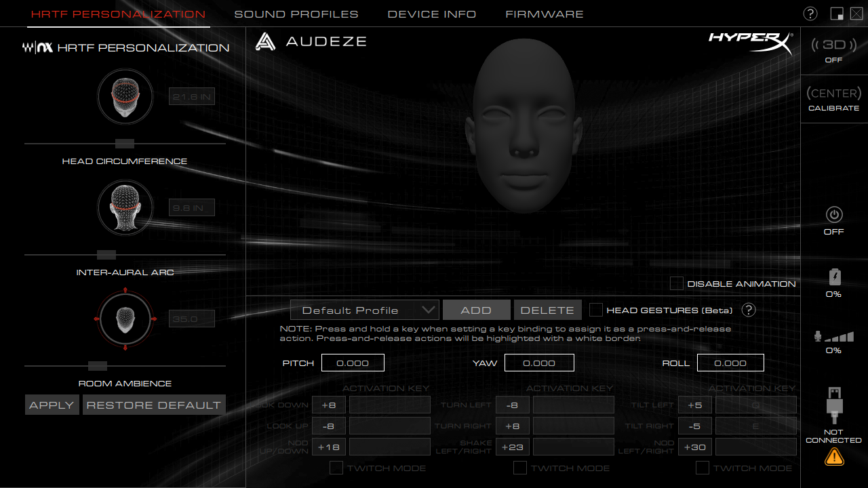
Task: Click Nod Up/Down threshold +18 field
Action: pyautogui.click(x=329, y=447)
